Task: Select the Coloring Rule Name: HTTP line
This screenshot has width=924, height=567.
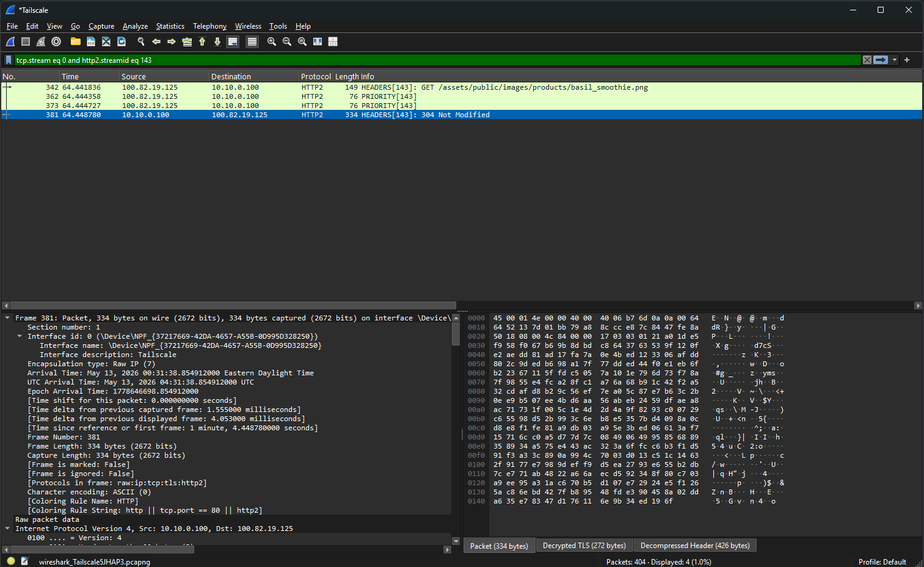Action: [x=83, y=501]
